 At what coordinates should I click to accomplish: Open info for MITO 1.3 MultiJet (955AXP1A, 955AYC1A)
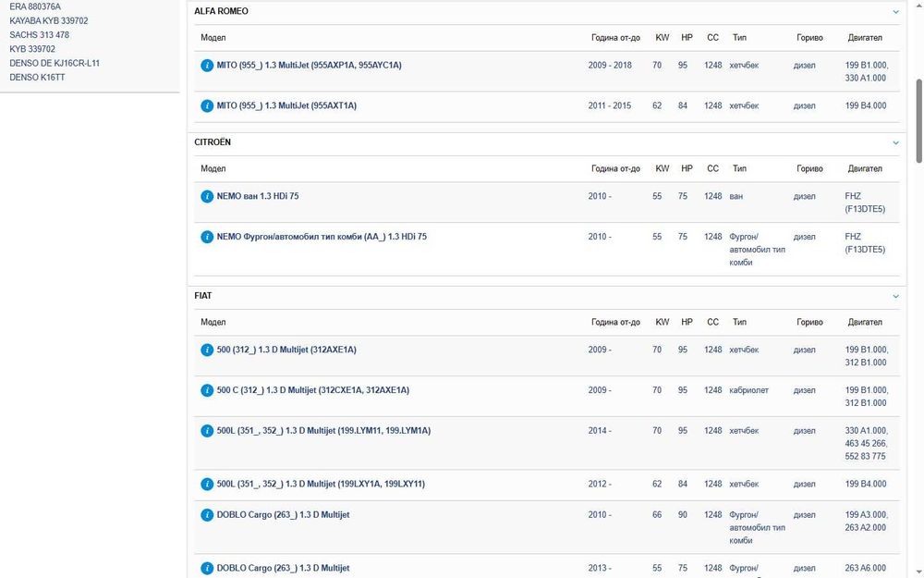click(x=207, y=66)
